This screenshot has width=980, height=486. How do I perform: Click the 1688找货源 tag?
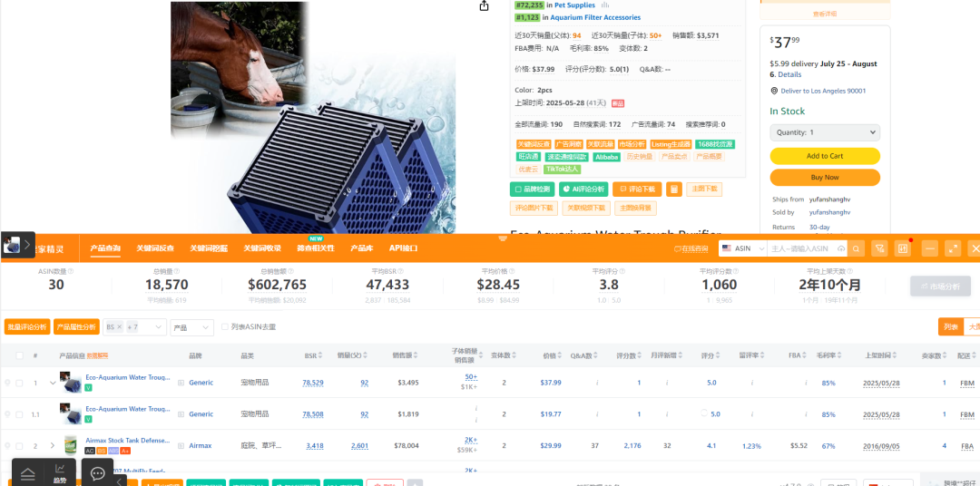click(x=715, y=144)
